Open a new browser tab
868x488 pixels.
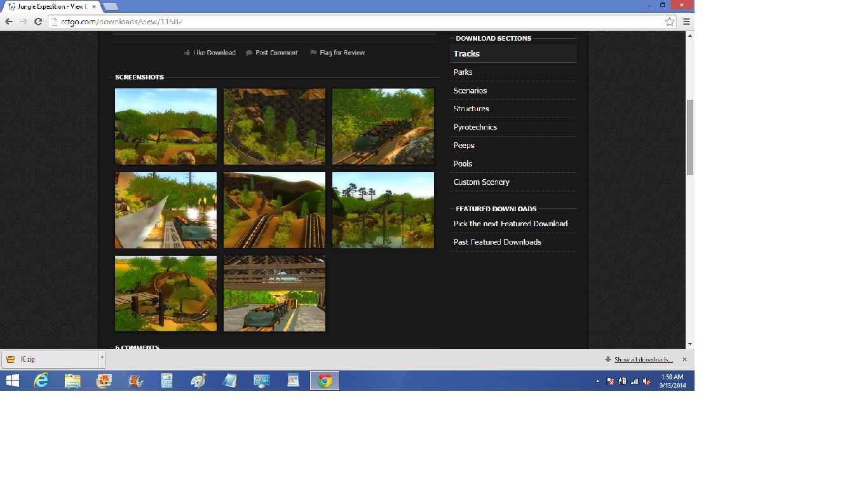coord(110,6)
